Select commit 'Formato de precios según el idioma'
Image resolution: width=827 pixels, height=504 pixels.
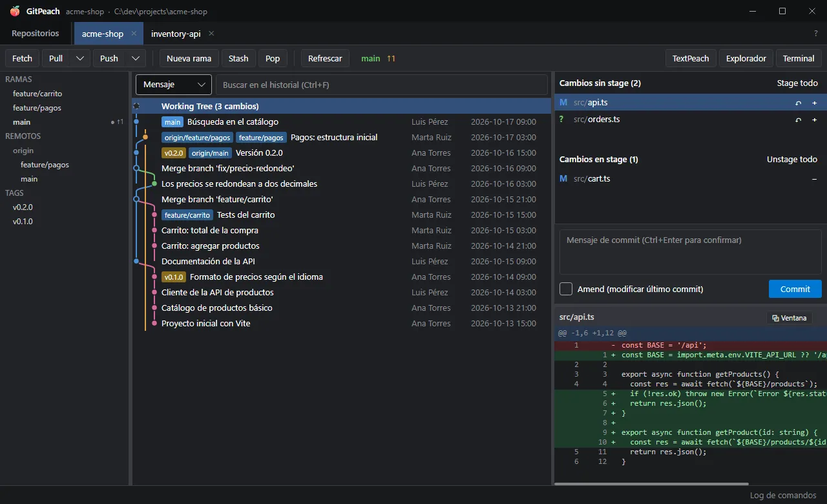(x=342, y=277)
